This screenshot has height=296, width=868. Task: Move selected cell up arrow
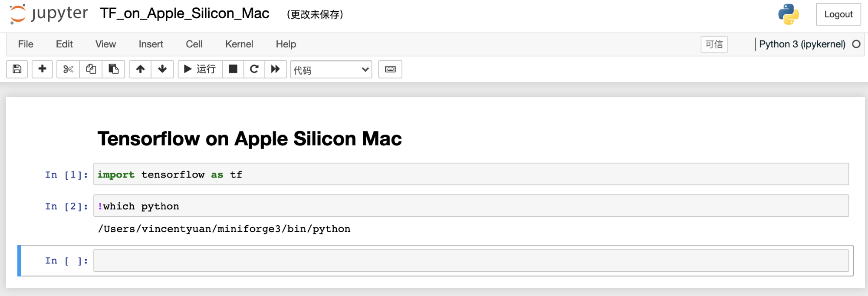pyautogui.click(x=140, y=69)
